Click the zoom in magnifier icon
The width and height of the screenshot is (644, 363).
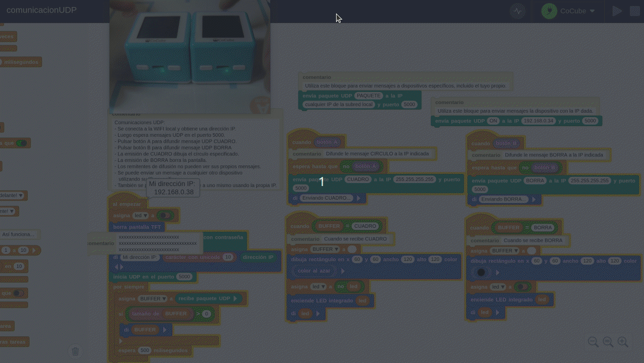(x=623, y=342)
